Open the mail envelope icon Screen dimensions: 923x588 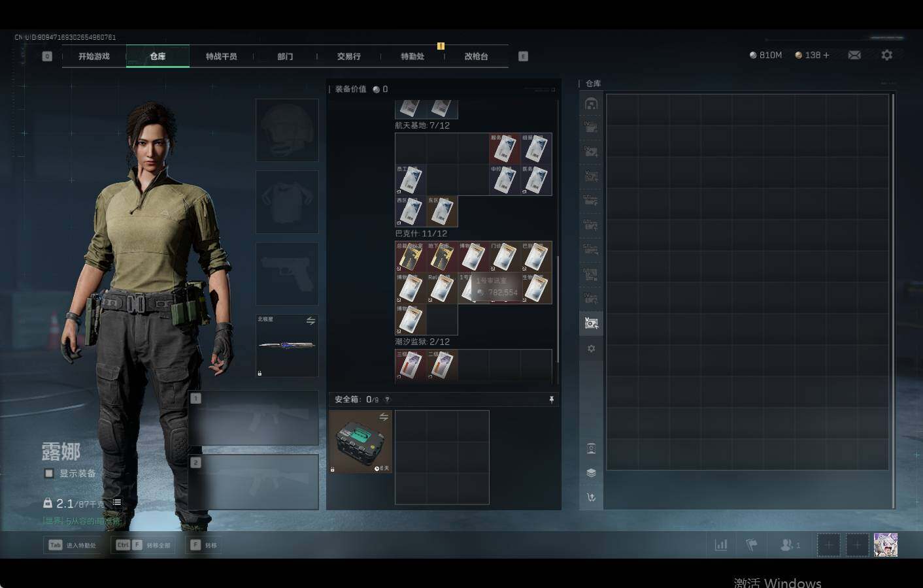(x=854, y=55)
